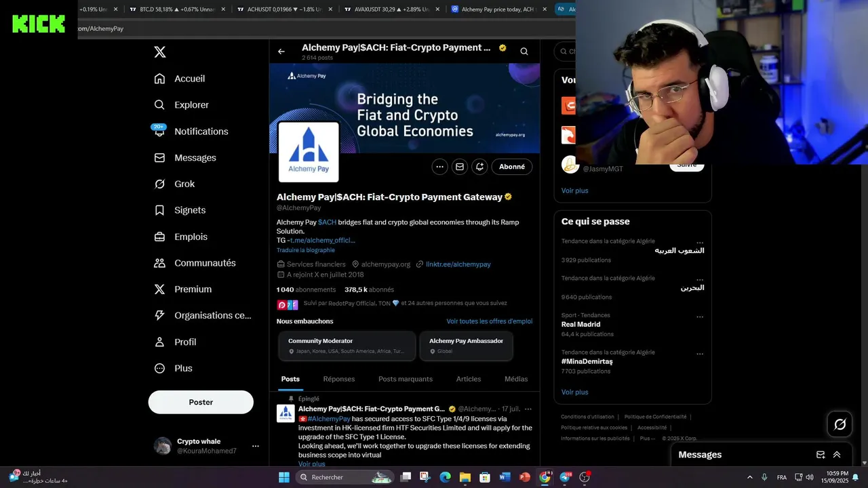This screenshot has height=488, width=868.
Task: View the 378,5 k abonnés list
Action: click(x=369, y=289)
